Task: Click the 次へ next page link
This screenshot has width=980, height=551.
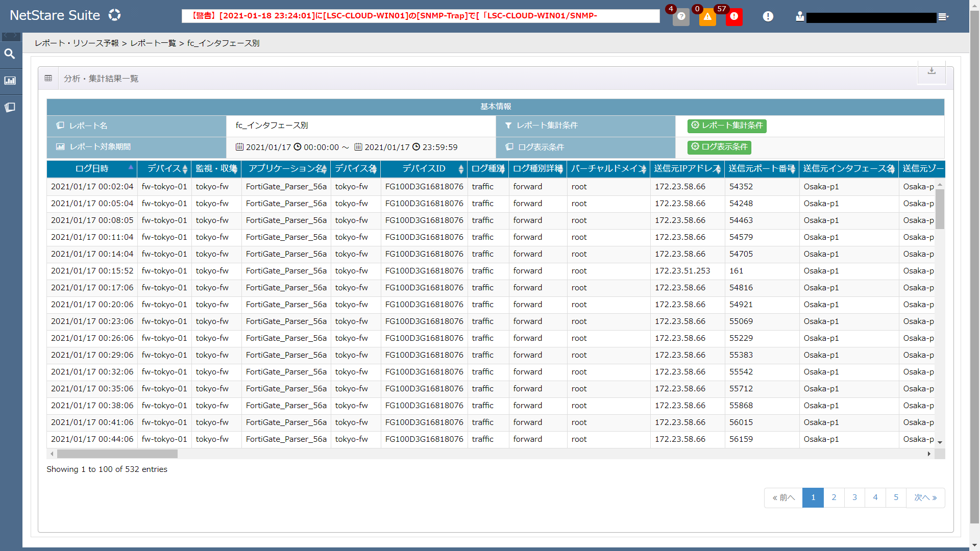Action: coord(925,497)
